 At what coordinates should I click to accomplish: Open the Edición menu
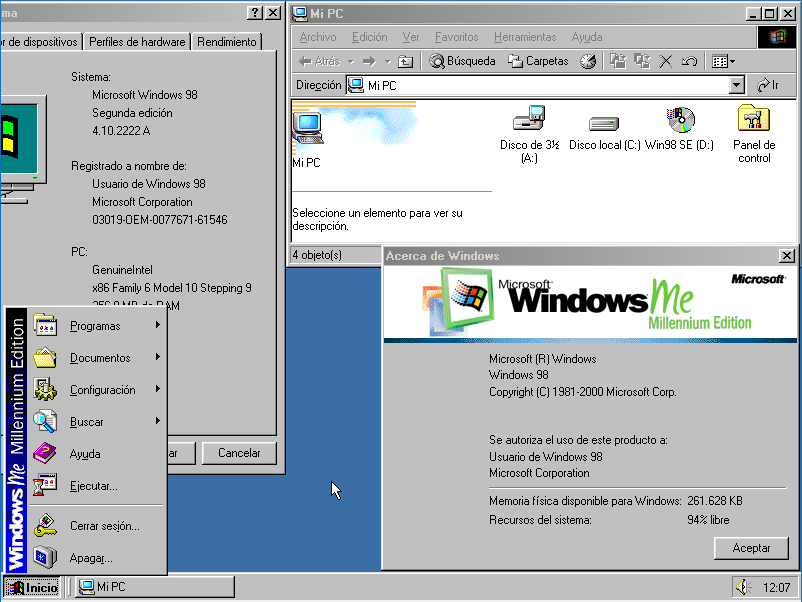pyautogui.click(x=369, y=37)
